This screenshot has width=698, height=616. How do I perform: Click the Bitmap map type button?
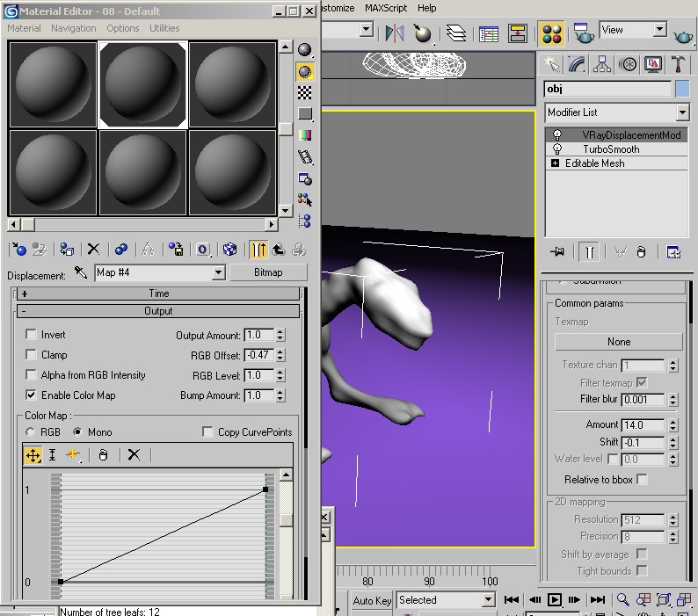tap(268, 272)
